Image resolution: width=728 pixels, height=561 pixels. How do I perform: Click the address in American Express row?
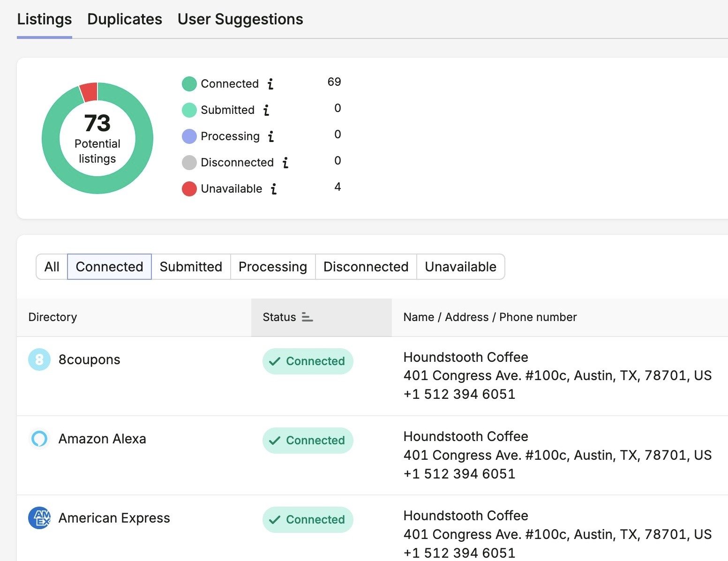coord(558,534)
